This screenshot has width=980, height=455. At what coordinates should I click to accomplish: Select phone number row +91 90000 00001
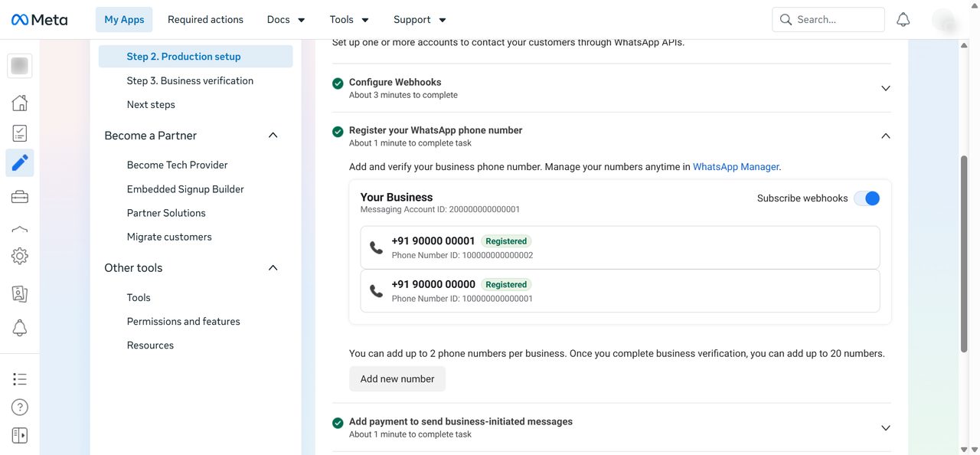point(620,247)
